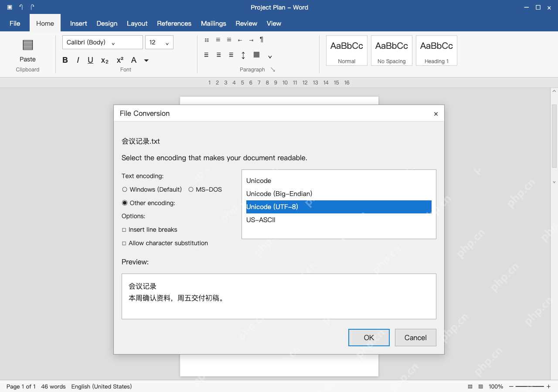Viewport: 558px width, 392px height.
Task: Click the save icon in title bar
Action: pyautogui.click(x=10, y=7)
